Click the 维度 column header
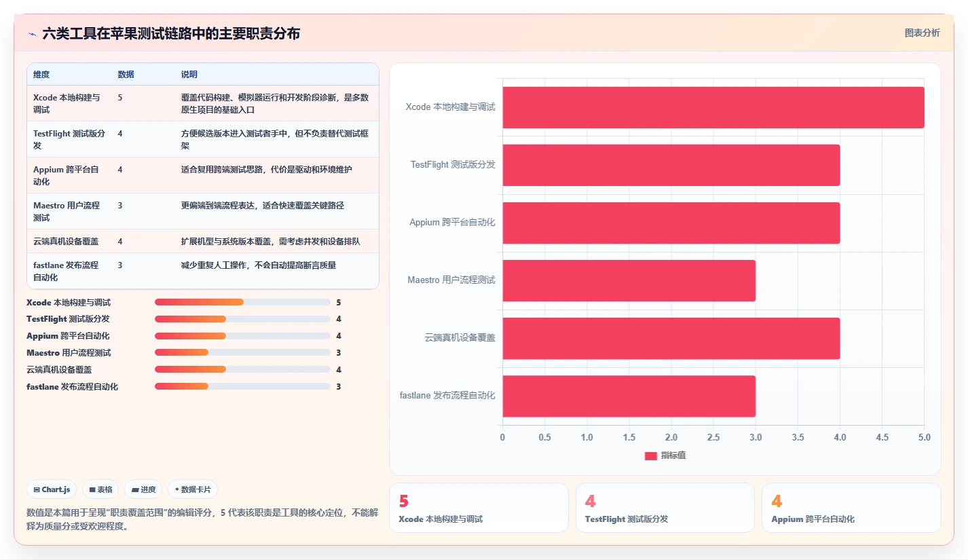Image resolution: width=968 pixels, height=560 pixels. [41, 74]
